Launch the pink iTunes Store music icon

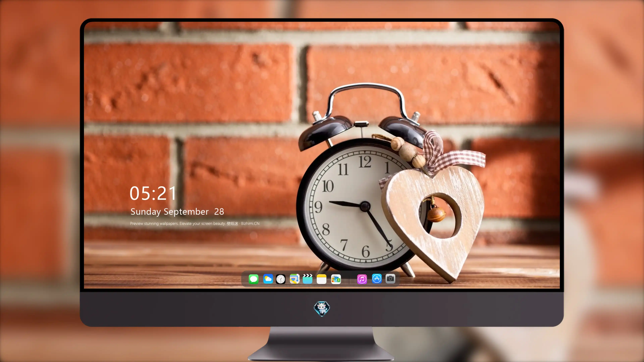click(362, 279)
